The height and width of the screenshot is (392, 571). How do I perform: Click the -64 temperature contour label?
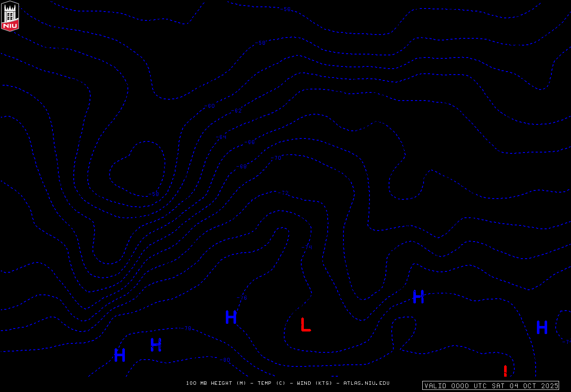(x=221, y=137)
